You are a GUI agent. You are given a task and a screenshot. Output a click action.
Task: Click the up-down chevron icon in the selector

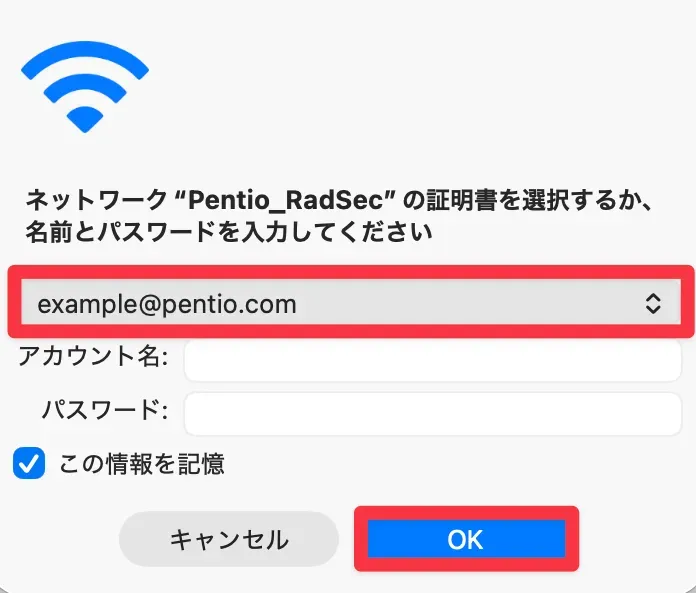(652, 304)
